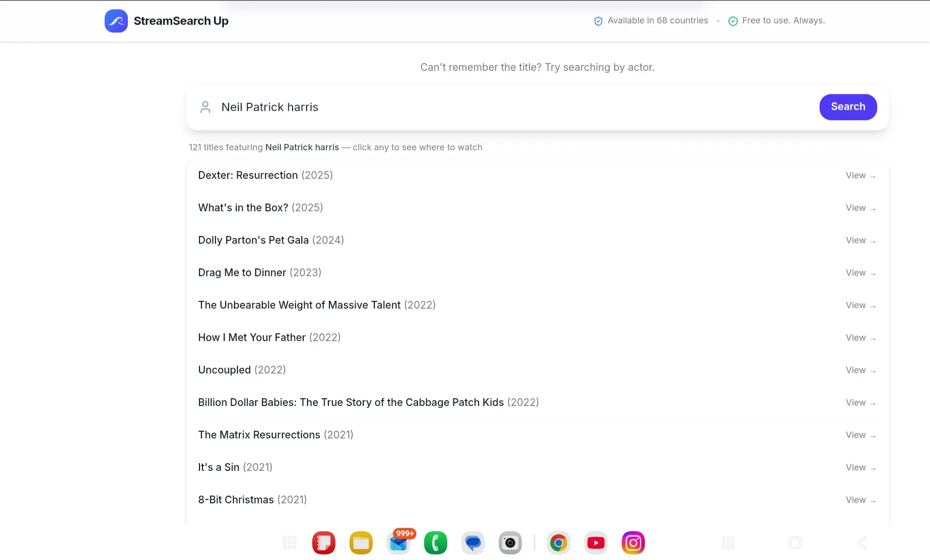The height and width of the screenshot is (560, 930).
Task: View where to watch 8-Bit Christmas
Action: 861,500
